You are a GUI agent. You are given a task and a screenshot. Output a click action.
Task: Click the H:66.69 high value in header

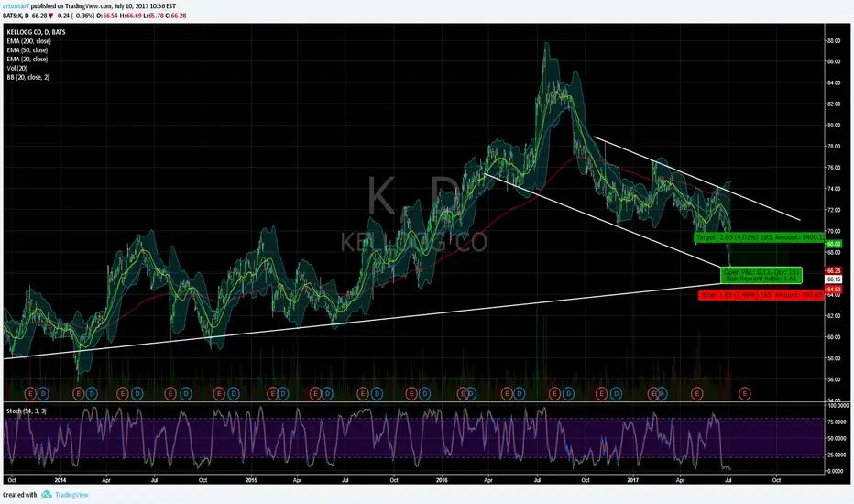(x=130, y=16)
